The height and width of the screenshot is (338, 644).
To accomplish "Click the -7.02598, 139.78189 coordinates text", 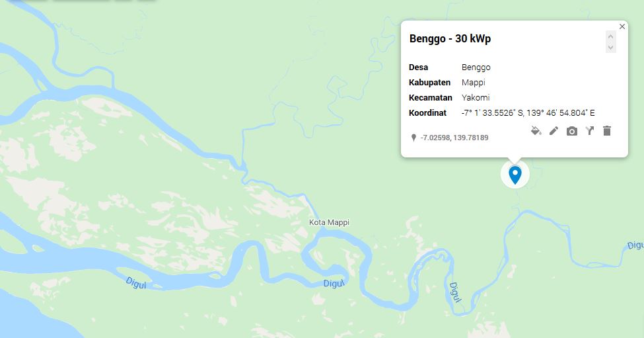I will coord(454,138).
